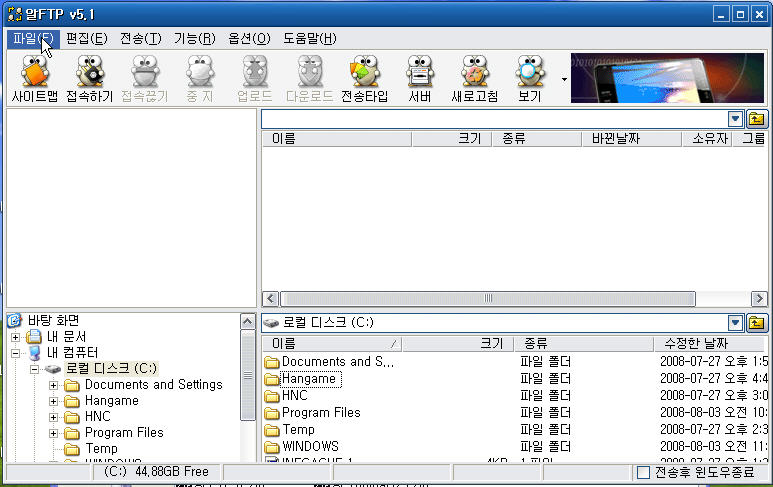Click the Temp folder in file list

[289, 429]
